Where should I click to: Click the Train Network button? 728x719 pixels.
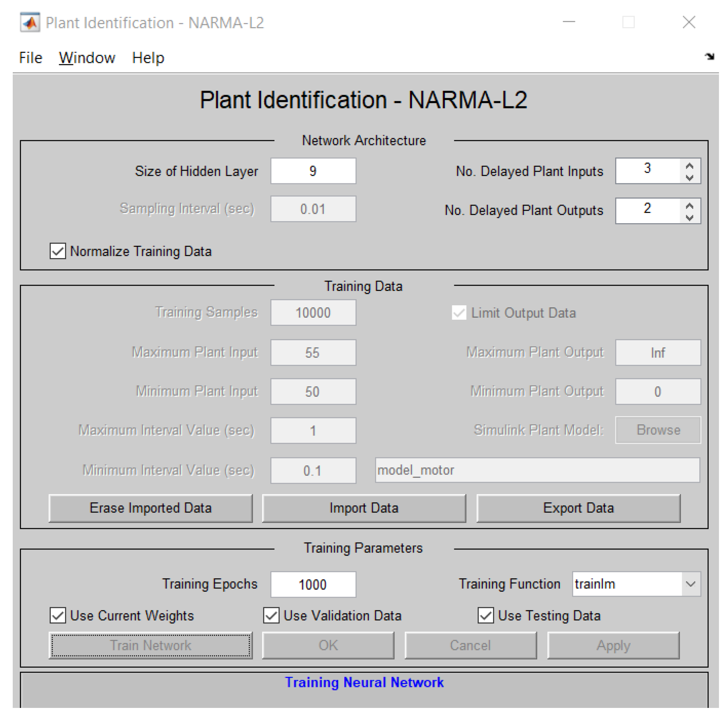point(151,646)
